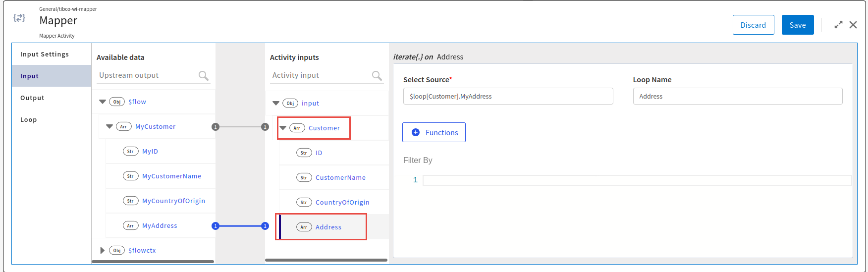Click the Activity input search magnifier icon
The image size is (868, 272).
point(377,76)
